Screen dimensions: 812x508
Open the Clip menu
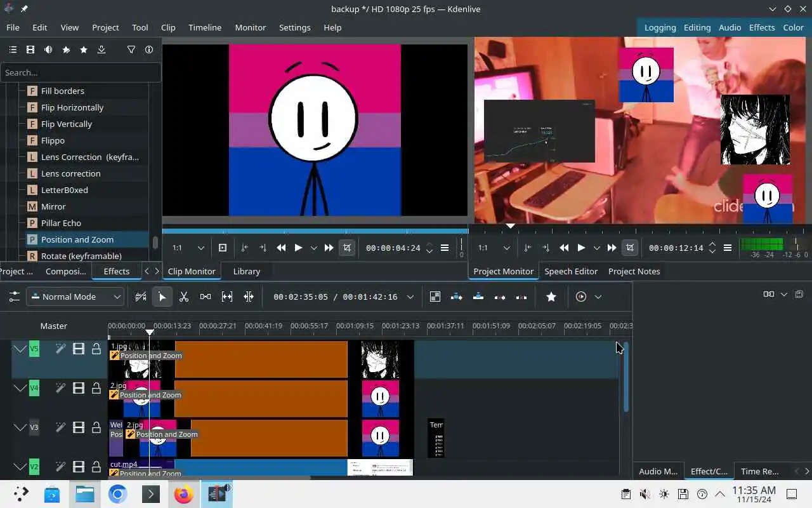[x=168, y=27]
